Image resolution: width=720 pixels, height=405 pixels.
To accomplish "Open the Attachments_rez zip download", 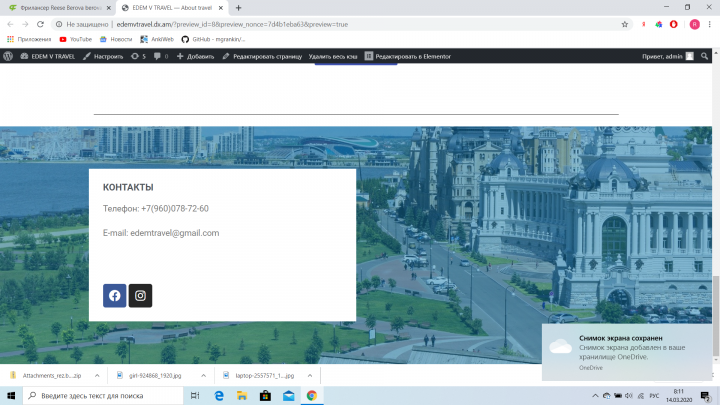I will pyautogui.click(x=46, y=376).
